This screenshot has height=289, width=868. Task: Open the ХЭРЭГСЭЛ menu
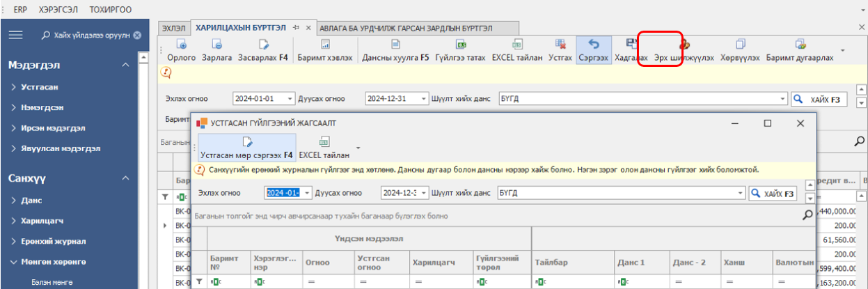tap(59, 11)
